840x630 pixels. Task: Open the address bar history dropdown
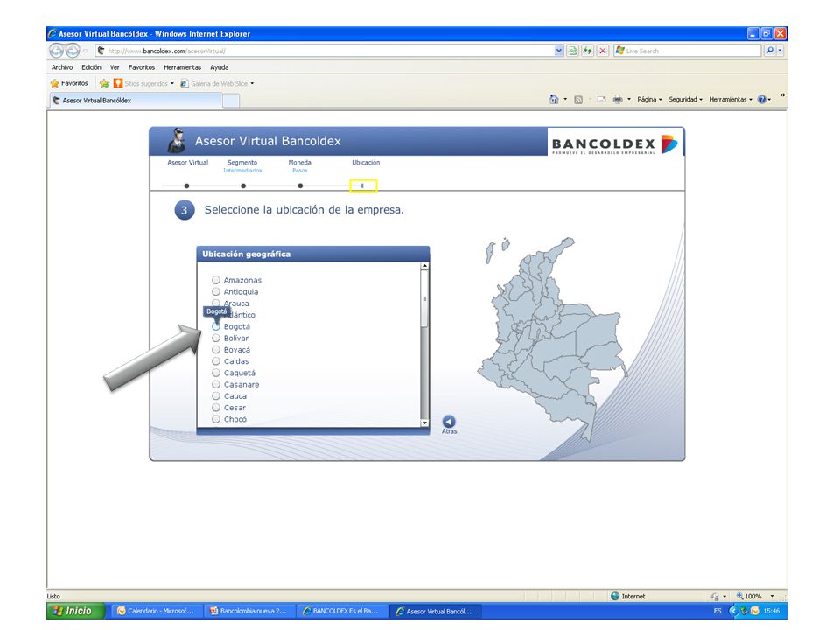[x=559, y=51]
